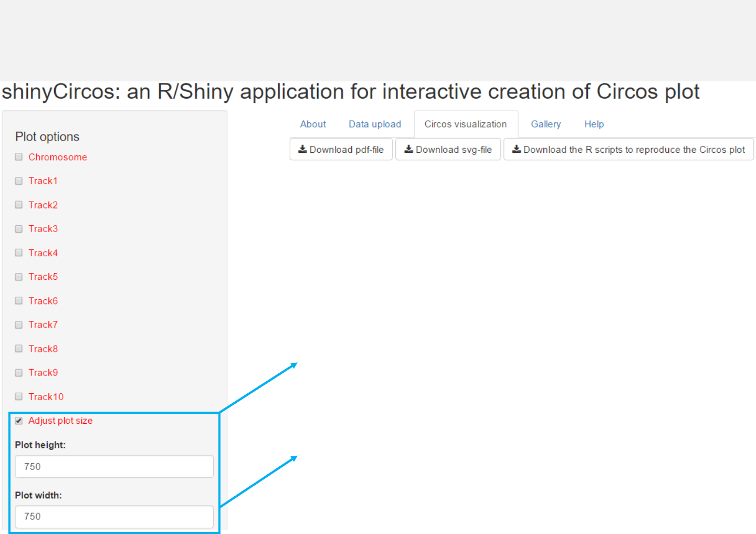Toggle the Track7 checkbox
Image resolution: width=756 pixels, height=534 pixels.
(19, 324)
